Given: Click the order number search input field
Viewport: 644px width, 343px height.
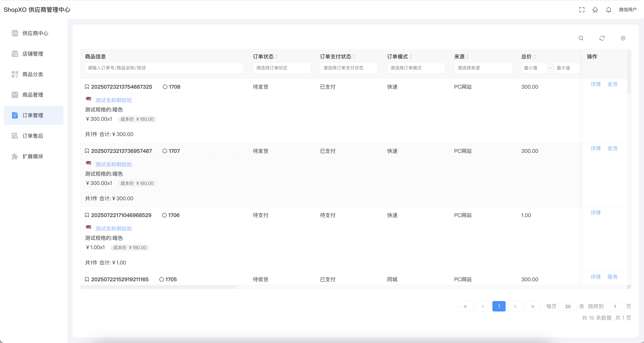Looking at the screenshot, I should [x=164, y=68].
